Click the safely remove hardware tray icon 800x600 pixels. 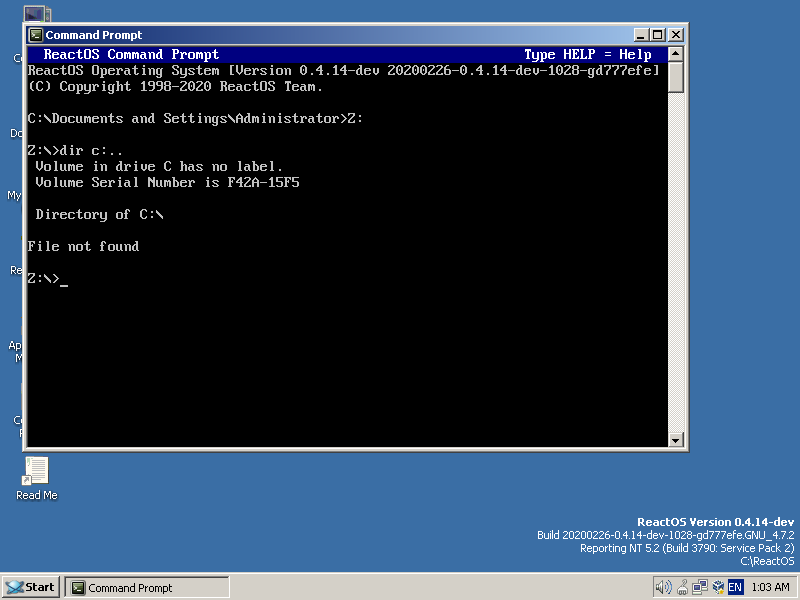(x=682, y=587)
